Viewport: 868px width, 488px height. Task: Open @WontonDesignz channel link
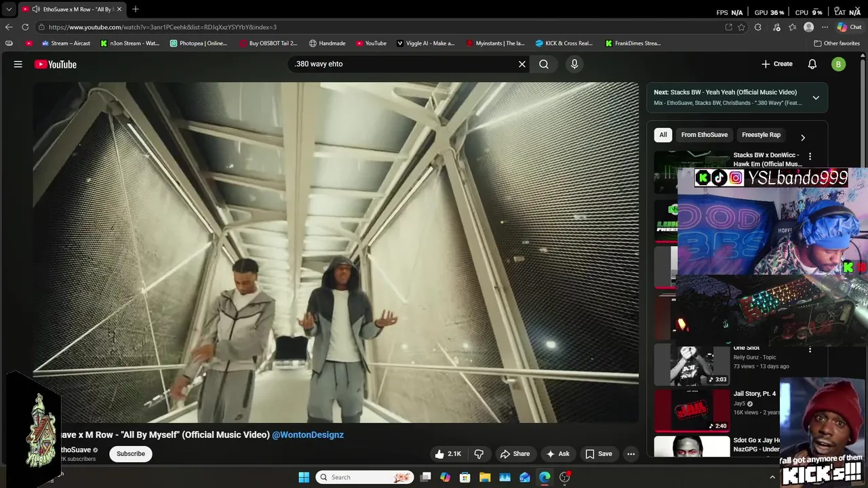coord(308,435)
